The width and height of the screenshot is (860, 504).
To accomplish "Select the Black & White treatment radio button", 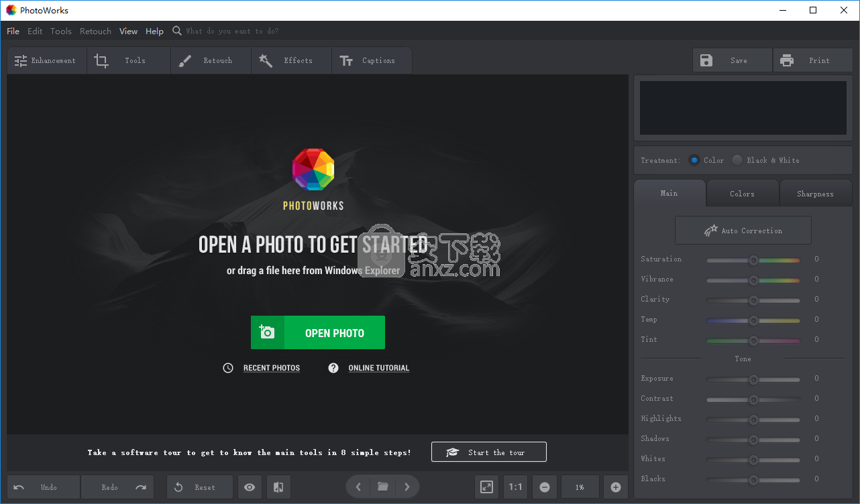I will click(x=737, y=160).
